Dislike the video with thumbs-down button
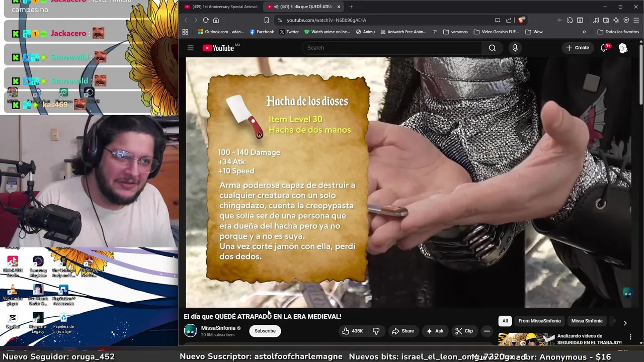Image resolution: width=644 pixels, height=362 pixels. pos(376,331)
